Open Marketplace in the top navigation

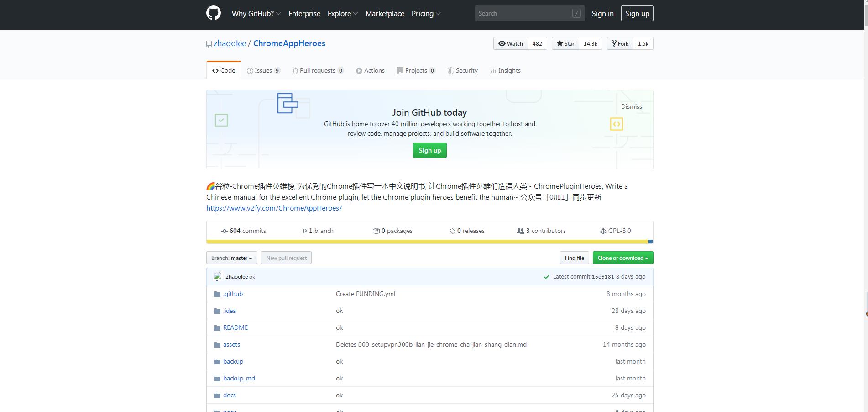385,13
